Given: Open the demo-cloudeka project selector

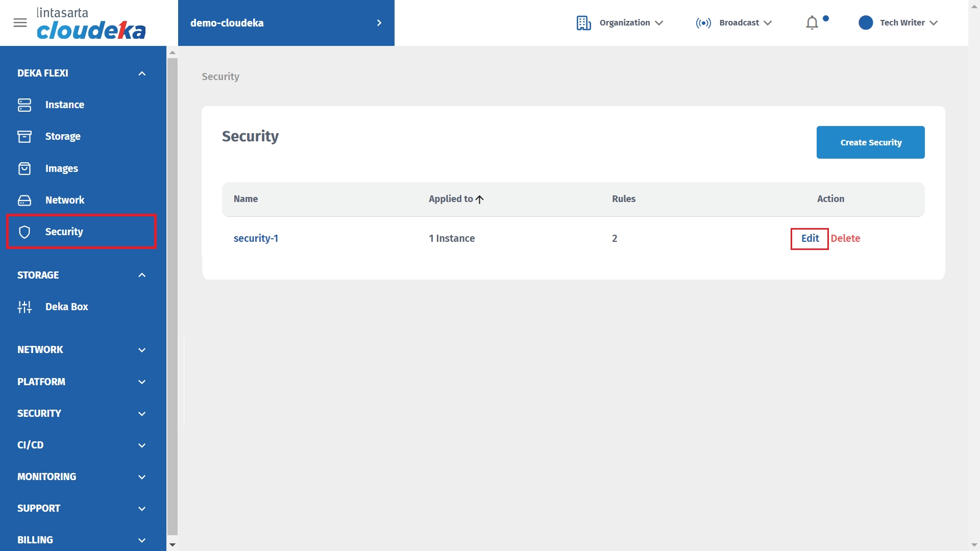Looking at the screenshot, I should [x=286, y=23].
